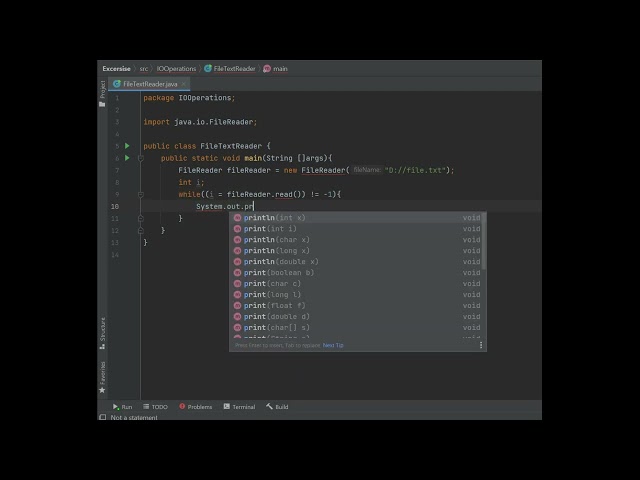Click the src breadcrumb
This screenshot has width=640, height=480.
tap(144, 69)
